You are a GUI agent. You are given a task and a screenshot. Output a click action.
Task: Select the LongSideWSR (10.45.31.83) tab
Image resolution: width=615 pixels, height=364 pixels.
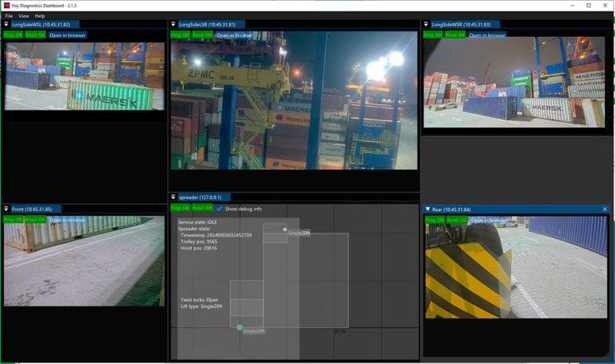tap(464, 25)
